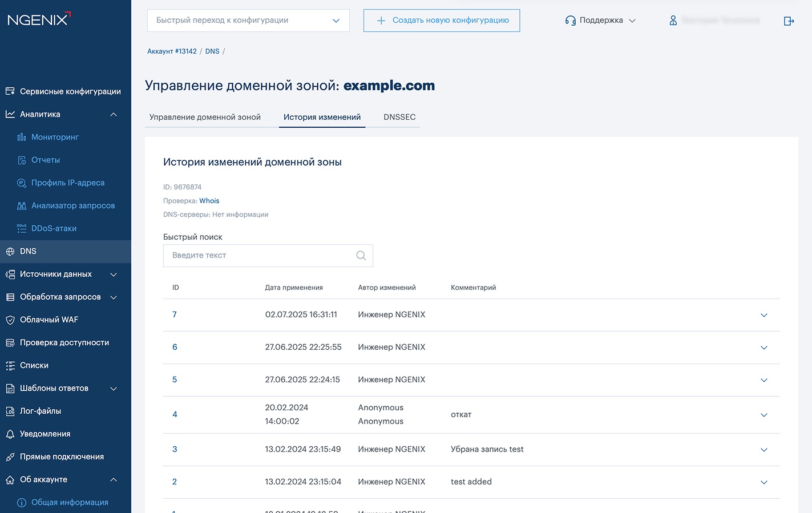
Task: Click the DNS globe icon
Action: (10, 251)
